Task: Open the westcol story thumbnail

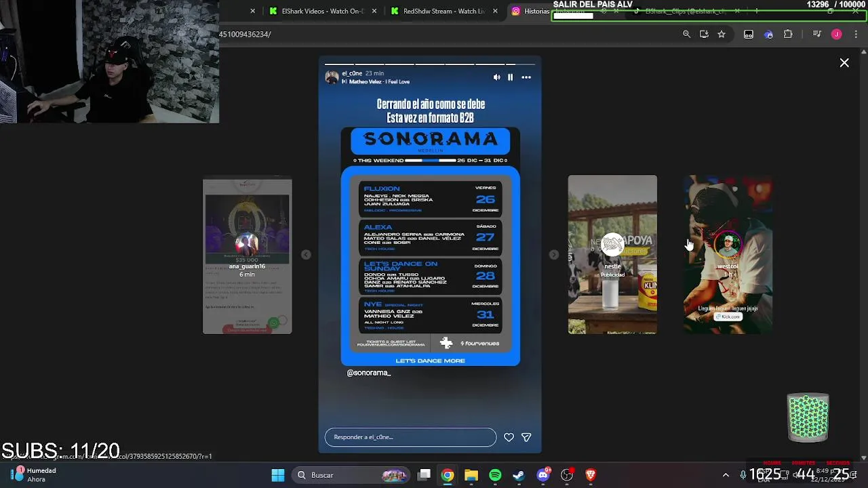Action: (728, 255)
